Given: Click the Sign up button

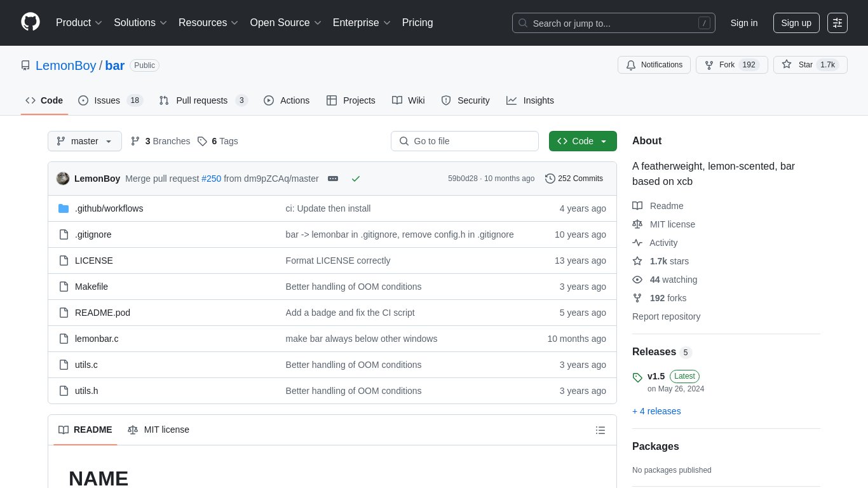Looking at the screenshot, I should 796,23.
